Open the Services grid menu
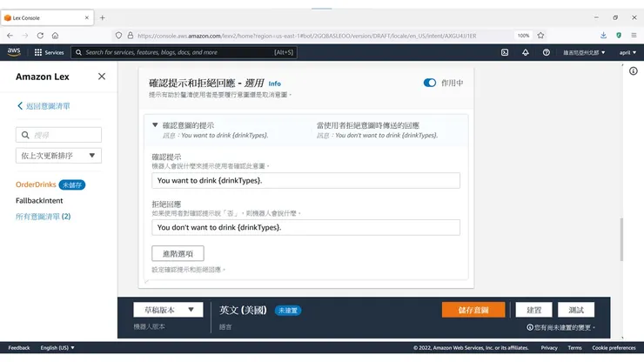Image resolution: width=644 pixels, height=362 pixels. click(49, 52)
